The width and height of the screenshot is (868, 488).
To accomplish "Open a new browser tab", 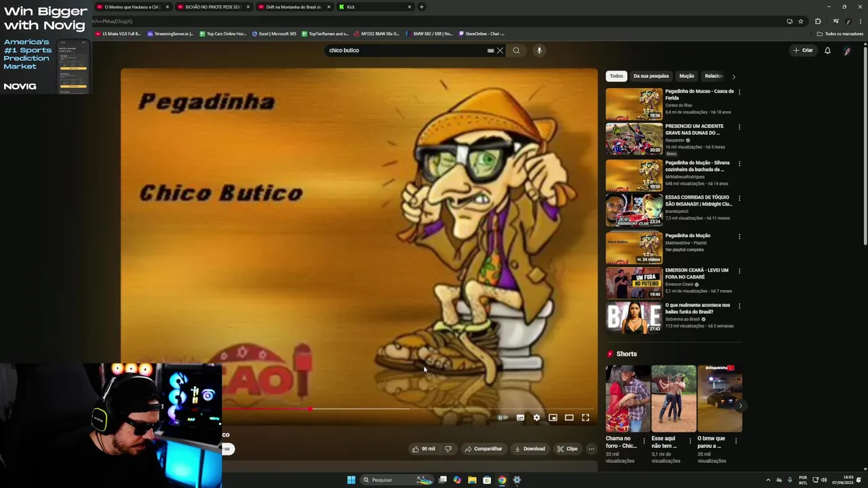I will tap(422, 7).
